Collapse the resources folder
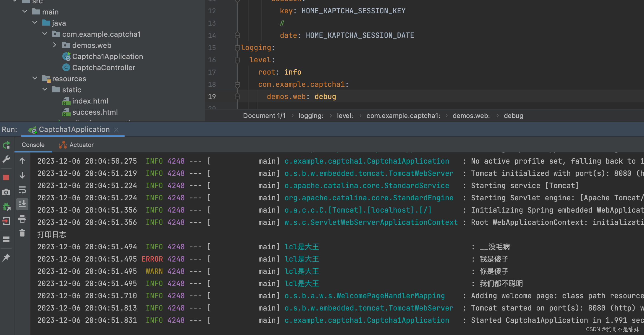The width and height of the screenshot is (644, 335). click(35, 78)
